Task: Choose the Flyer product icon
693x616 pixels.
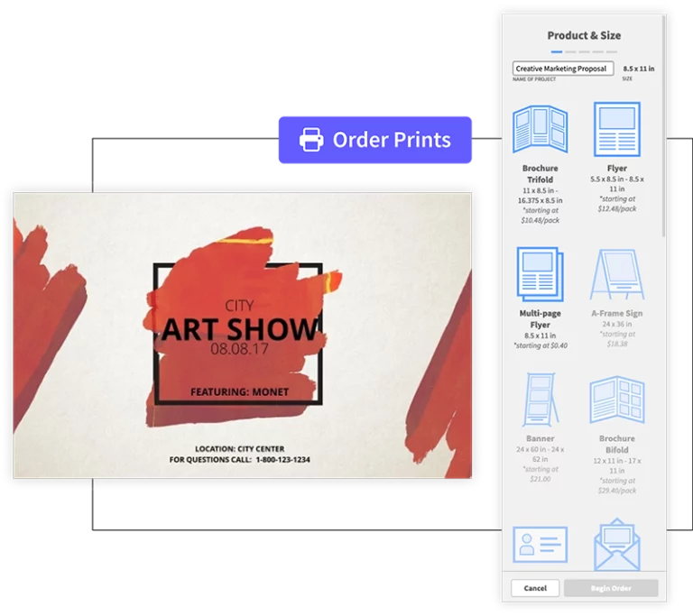Action: pyautogui.click(x=617, y=129)
